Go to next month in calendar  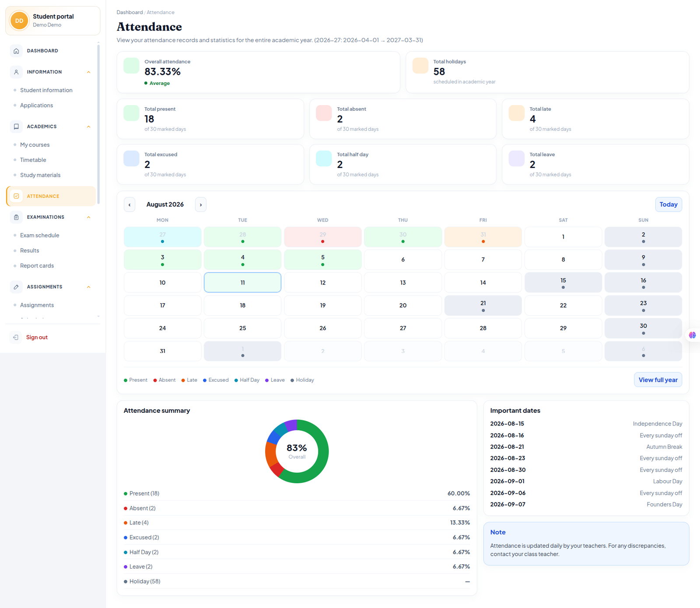[201, 204]
